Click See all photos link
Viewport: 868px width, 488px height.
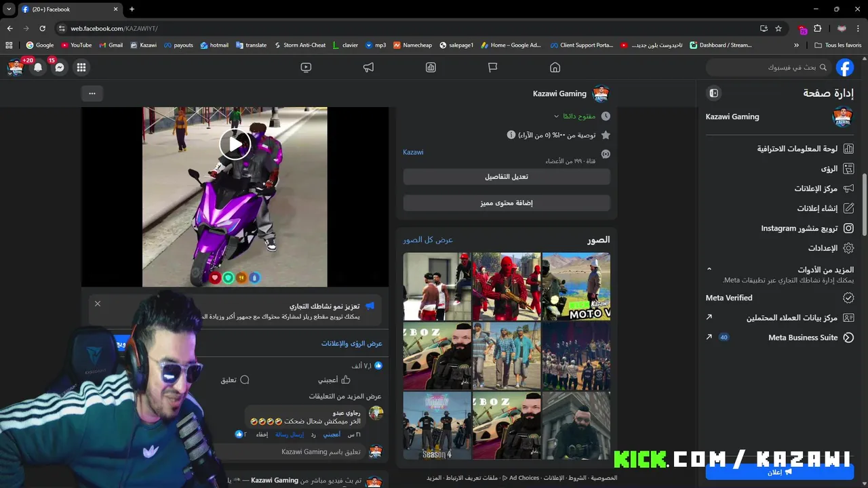[428, 239]
